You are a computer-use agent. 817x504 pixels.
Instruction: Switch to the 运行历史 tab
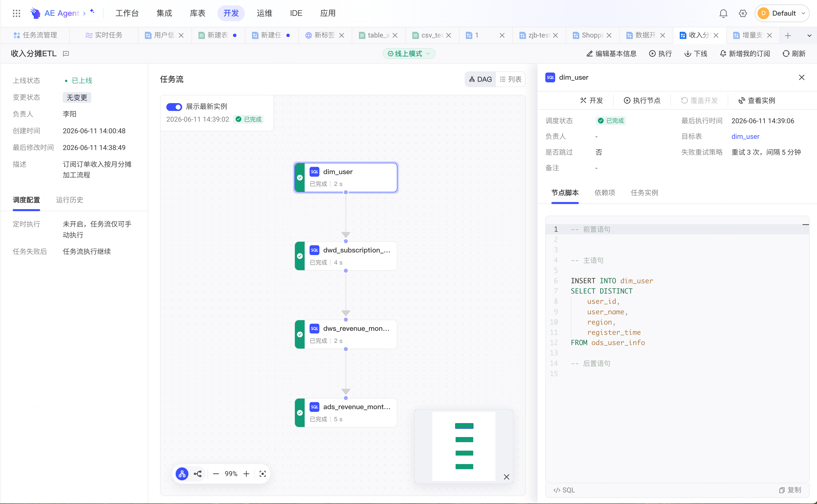pyautogui.click(x=70, y=200)
